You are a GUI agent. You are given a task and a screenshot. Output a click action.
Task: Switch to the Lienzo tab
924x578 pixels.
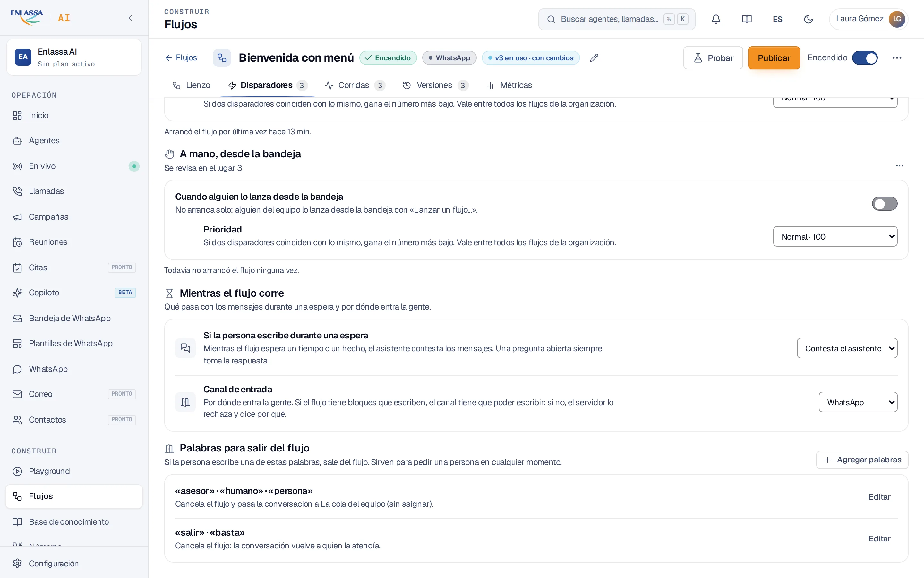point(191,85)
